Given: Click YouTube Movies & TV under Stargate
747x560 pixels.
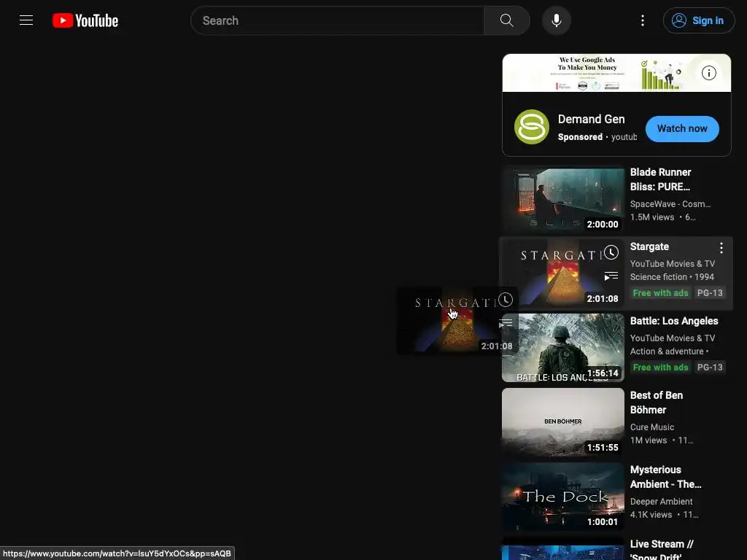Looking at the screenshot, I should tap(672, 263).
